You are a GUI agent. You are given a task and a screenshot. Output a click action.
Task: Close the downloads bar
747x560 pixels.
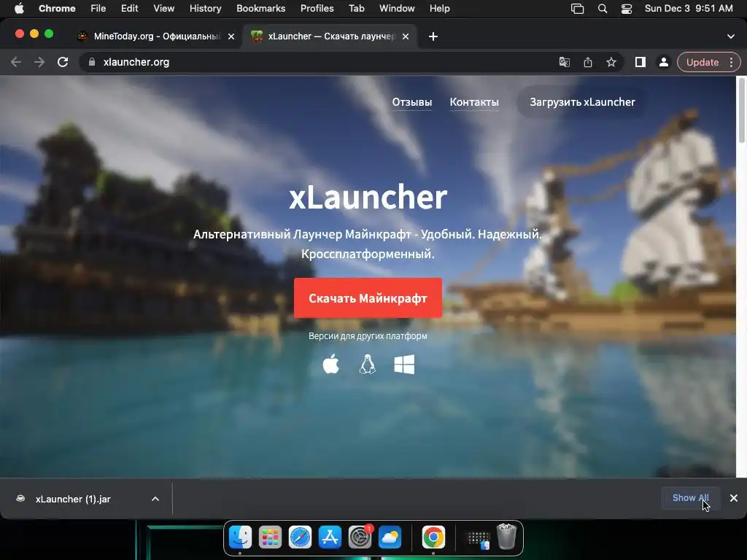click(734, 497)
